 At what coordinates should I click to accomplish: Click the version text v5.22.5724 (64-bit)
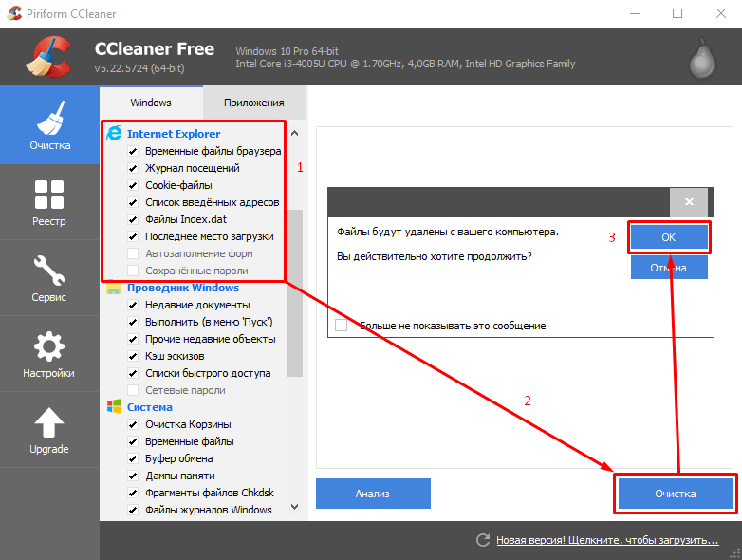pyautogui.click(x=139, y=68)
